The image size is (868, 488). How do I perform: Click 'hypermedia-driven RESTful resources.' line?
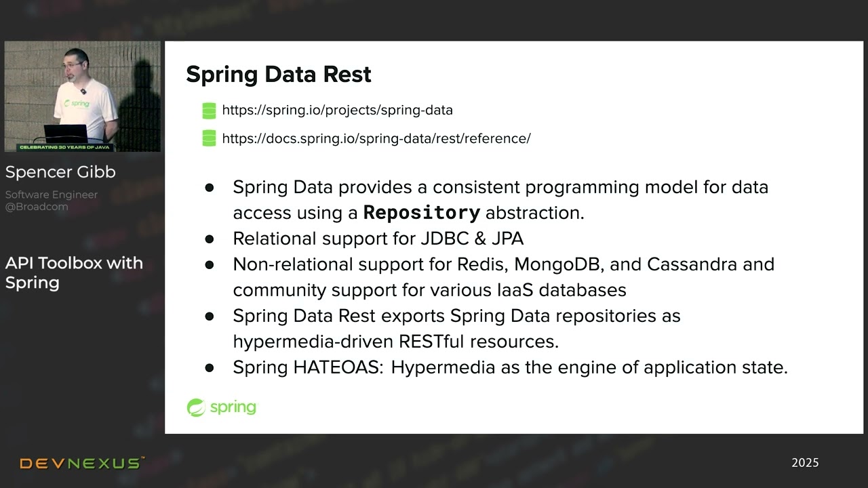395,342
